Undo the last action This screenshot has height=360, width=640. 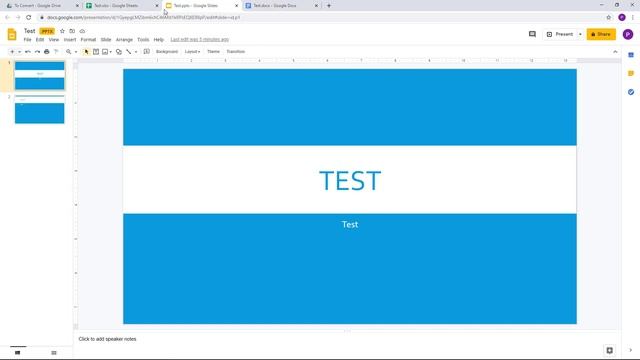pos(28,52)
